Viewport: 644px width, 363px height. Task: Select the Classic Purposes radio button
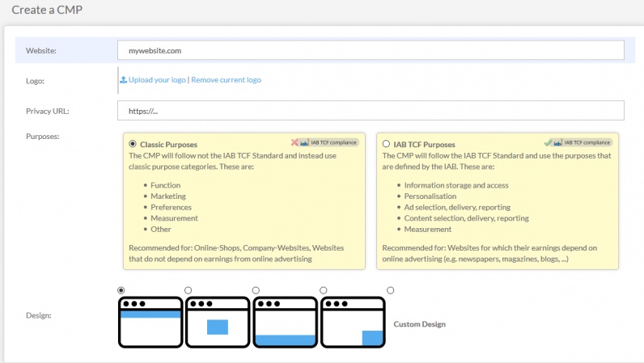pos(133,145)
